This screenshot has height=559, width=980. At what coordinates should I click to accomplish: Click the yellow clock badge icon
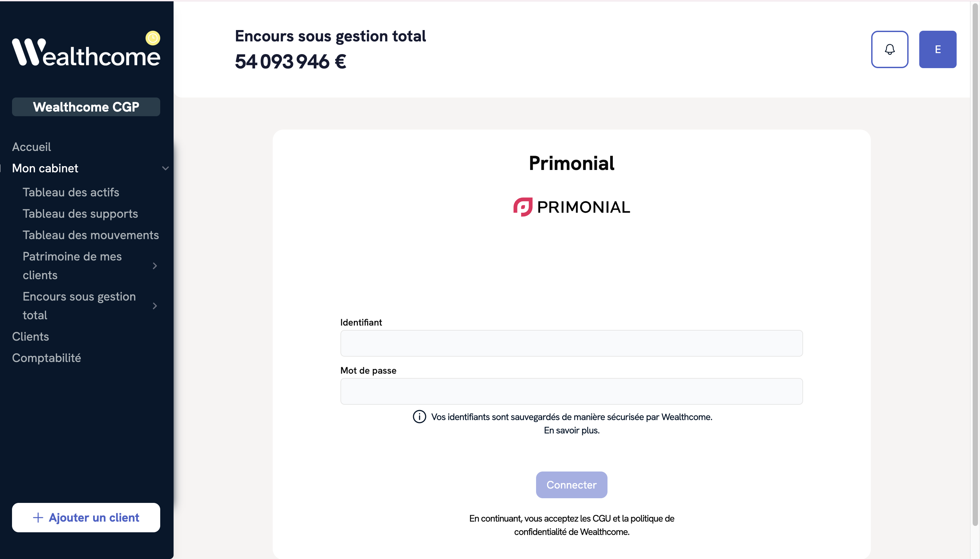click(x=153, y=38)
